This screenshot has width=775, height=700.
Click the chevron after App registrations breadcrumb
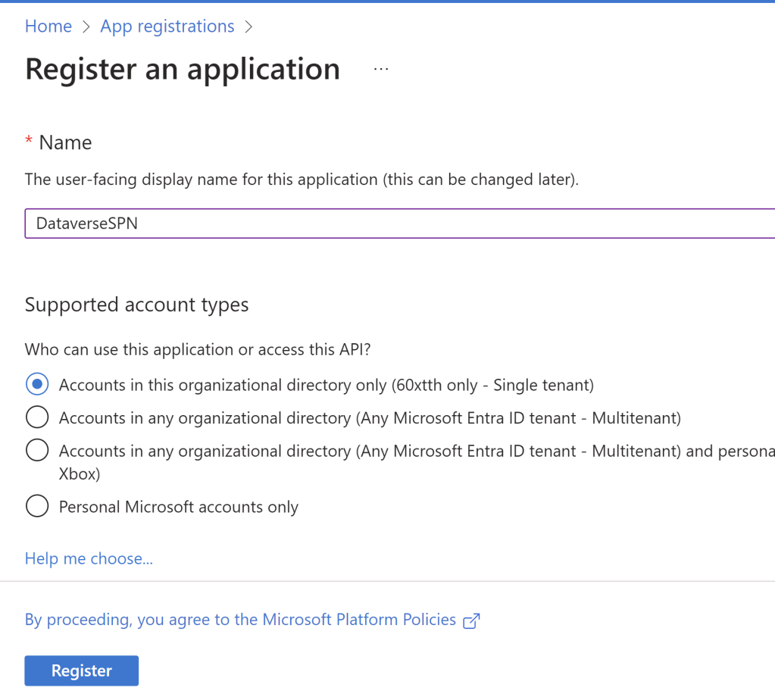(248, 27)
